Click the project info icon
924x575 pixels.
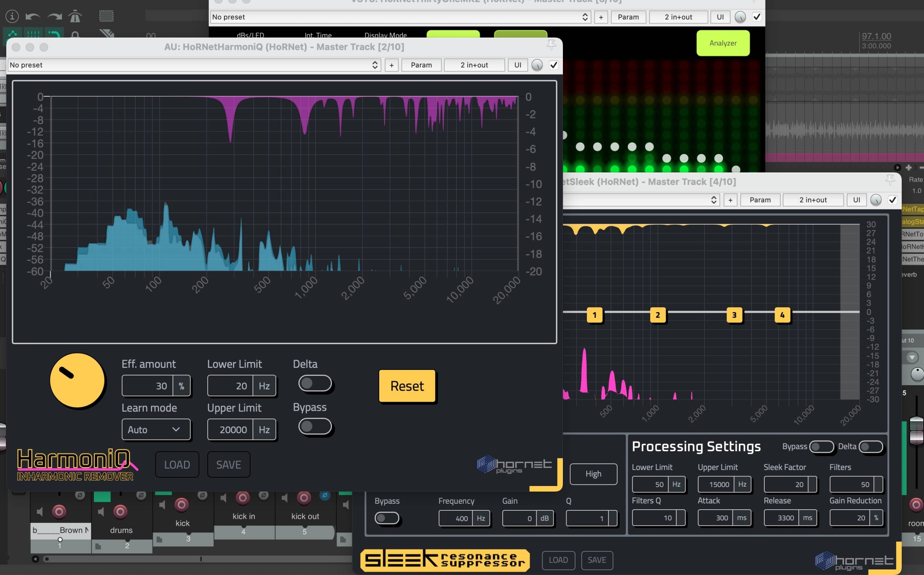tap(12, 16)
